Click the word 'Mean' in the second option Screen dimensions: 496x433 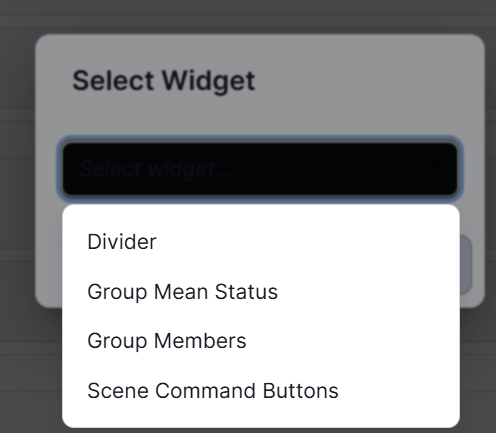pyautogui.click(x=181, y=292)
